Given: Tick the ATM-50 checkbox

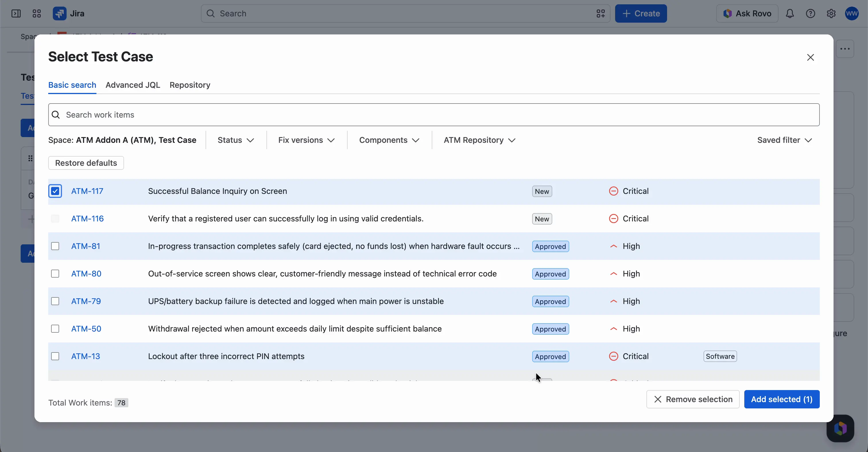Looking at the screenshot, I should [x=55, y=329].
